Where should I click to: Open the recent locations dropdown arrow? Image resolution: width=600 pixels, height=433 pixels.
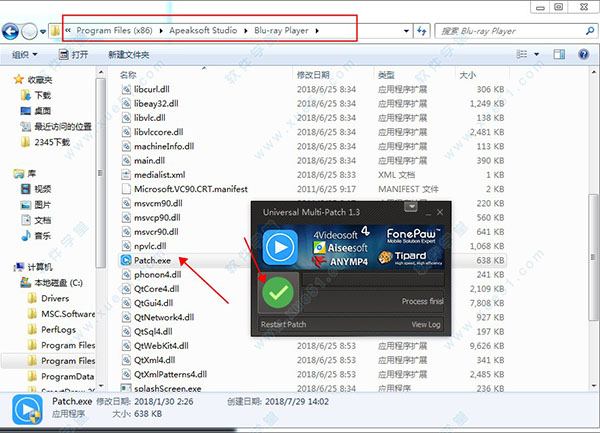pos(42,31)
